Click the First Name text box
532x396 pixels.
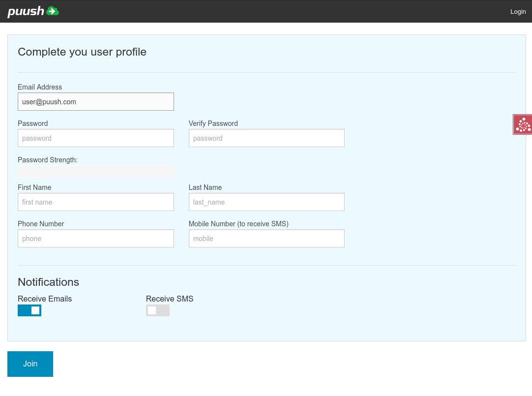click(95, 202)
